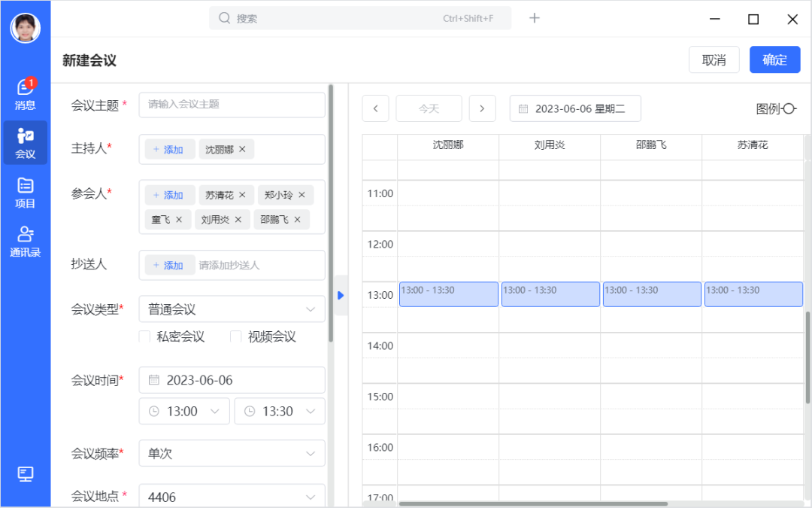Click the search input box

360,18
